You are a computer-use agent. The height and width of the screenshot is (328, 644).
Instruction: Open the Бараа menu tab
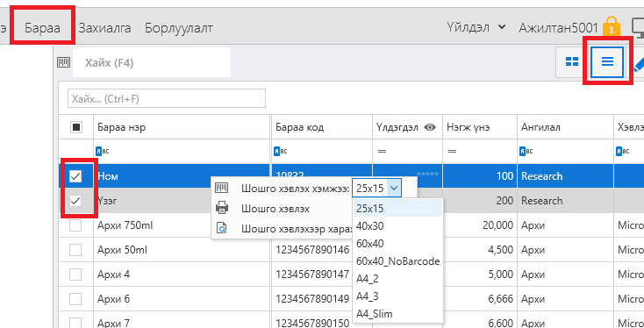point(42,27)
